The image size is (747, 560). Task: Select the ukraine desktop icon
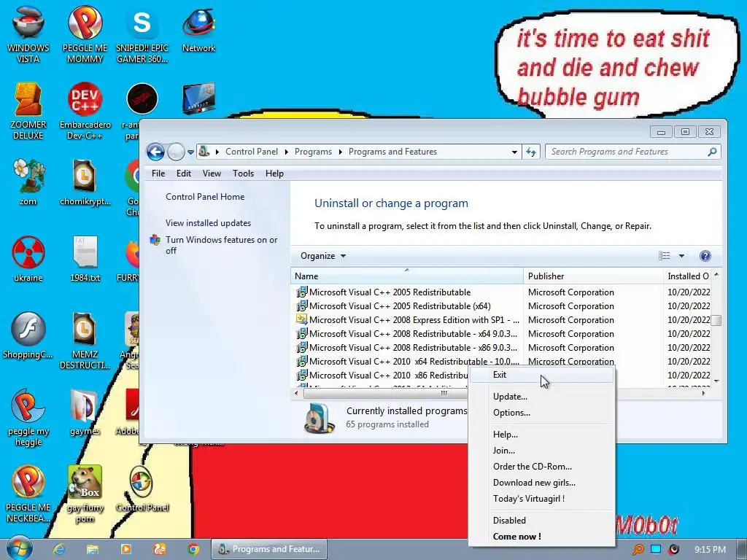28,258
